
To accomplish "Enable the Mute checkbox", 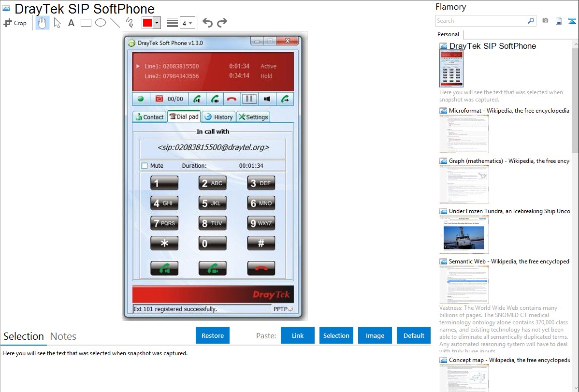I will (145, 165).
